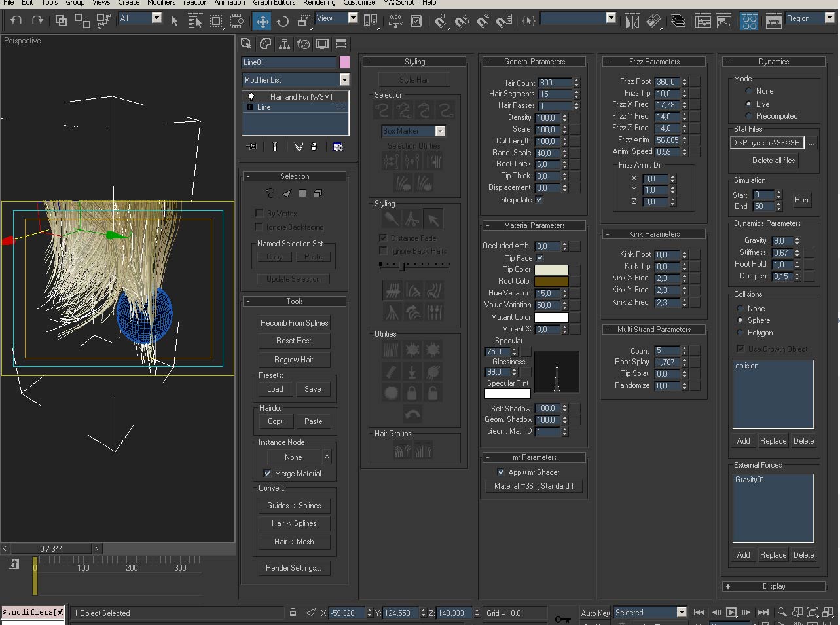Viewport: 840px width, 625px height.
Task: Select Precomputed dynamics mode
Action: pyautogui.click(x=748, y=116)
